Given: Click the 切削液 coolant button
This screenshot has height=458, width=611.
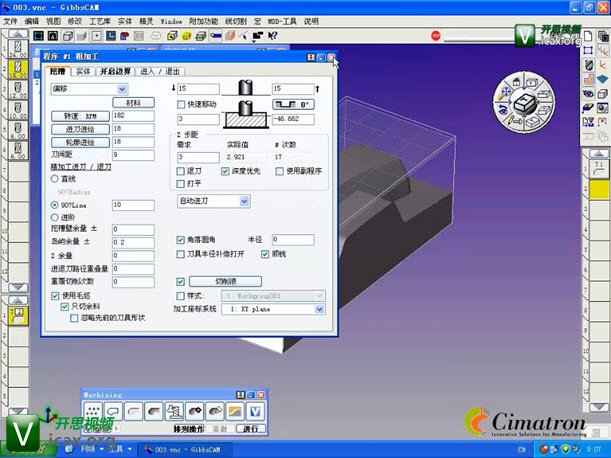Looking at the screenshot, I should [226, 281].
